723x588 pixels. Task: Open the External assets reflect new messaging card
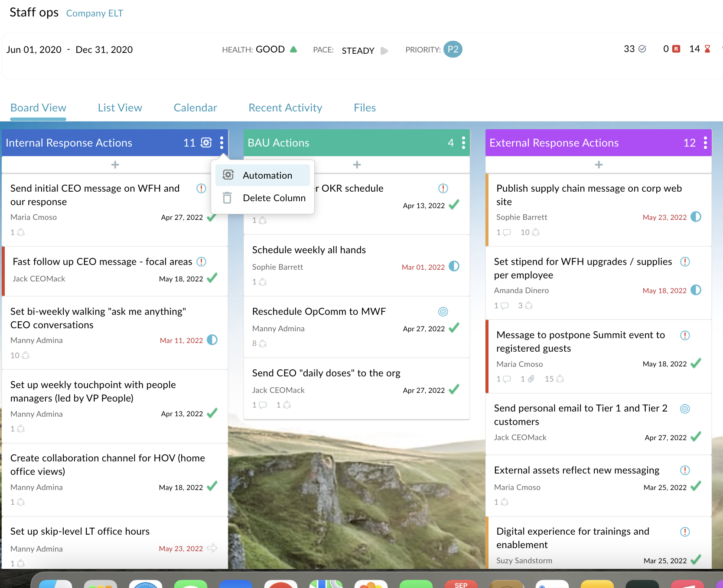tap(576, 470)
